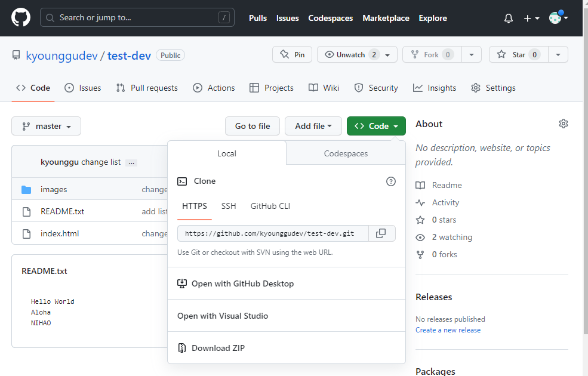588x376 pixels.
Task: Open the user avatar menu
Action: click(x=558, y=18)
